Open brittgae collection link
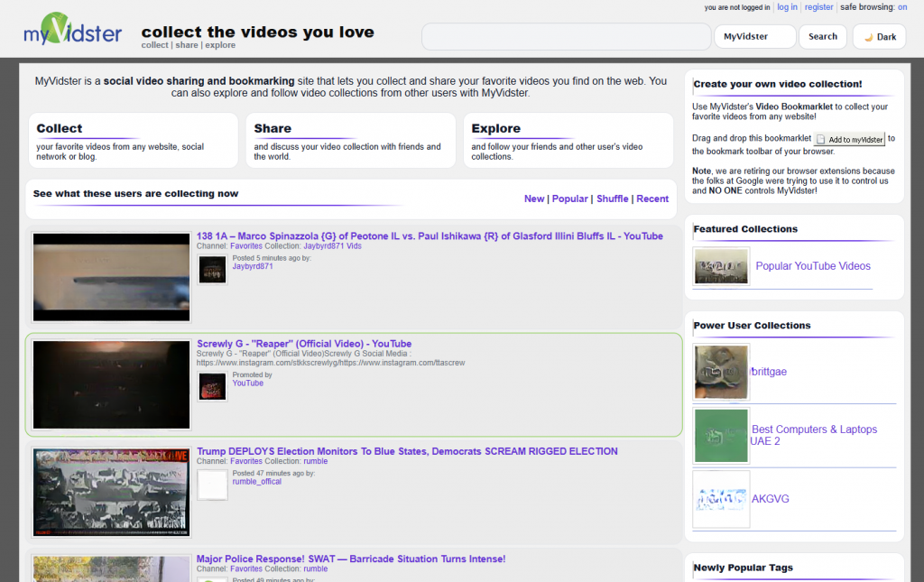The height and width of the screenshot is (582, 924). coord(769,372)
